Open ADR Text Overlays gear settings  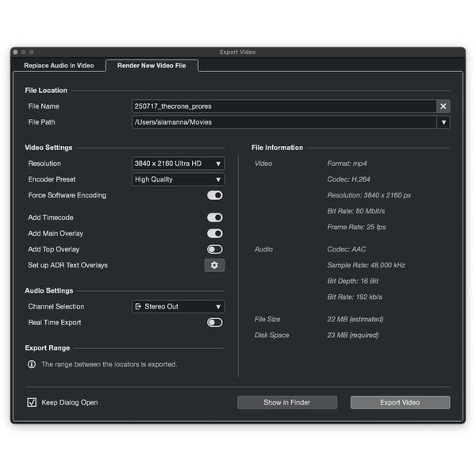[x=214, y=265]
